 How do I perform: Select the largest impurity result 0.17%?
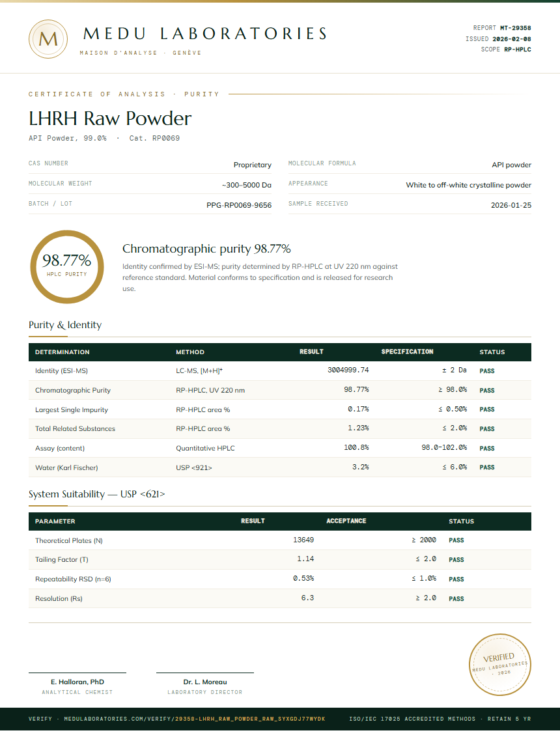[x=358, y=410]
